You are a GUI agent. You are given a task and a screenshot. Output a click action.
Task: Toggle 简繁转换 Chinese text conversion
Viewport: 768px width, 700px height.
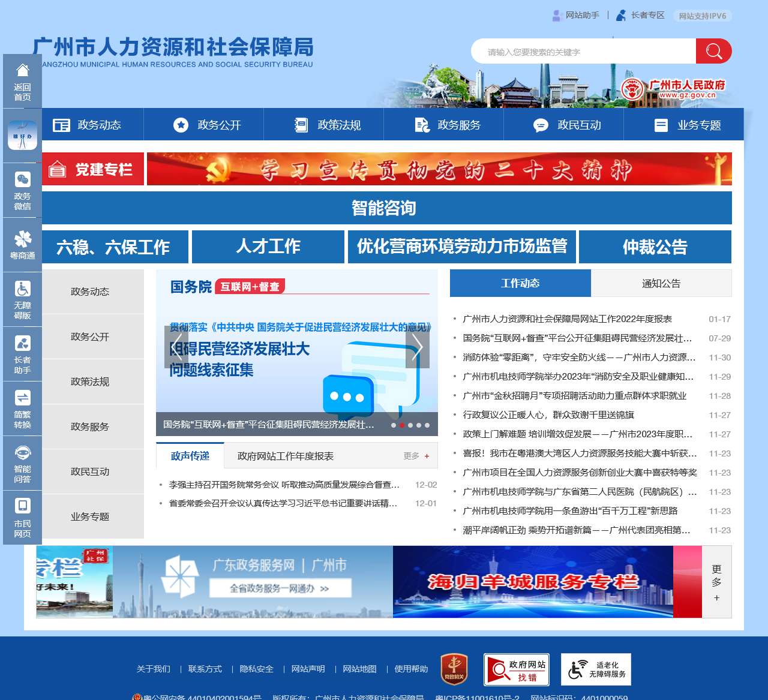point(22,408)
